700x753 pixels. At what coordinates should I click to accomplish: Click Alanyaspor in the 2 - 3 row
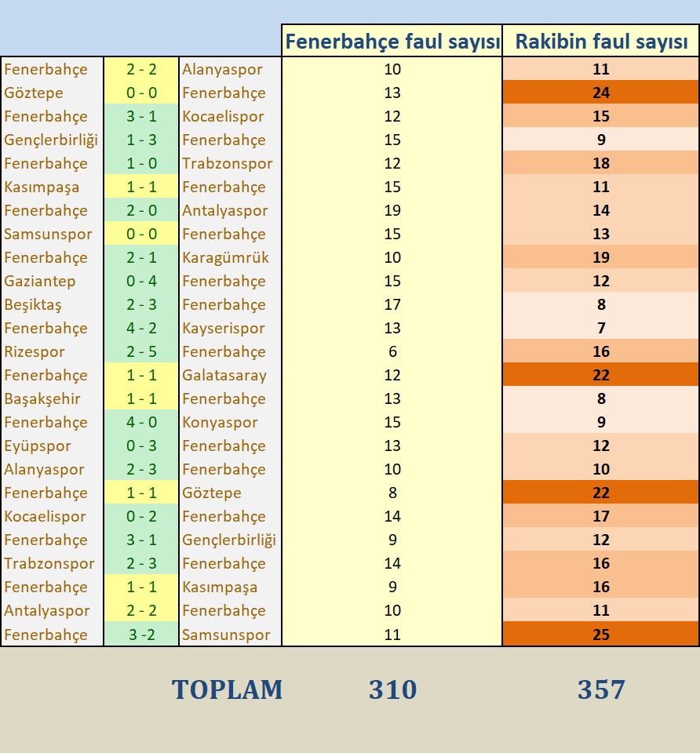(52, 469)
